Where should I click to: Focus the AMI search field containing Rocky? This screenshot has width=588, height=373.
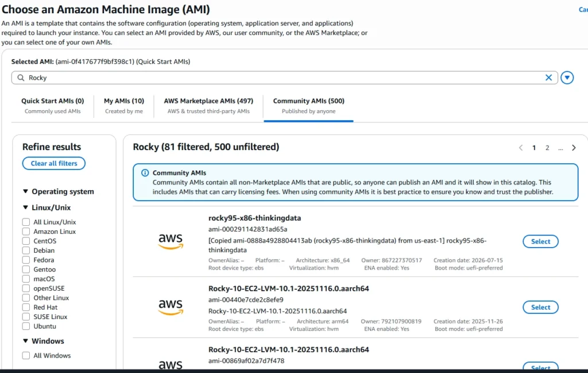tap(285, 78)
